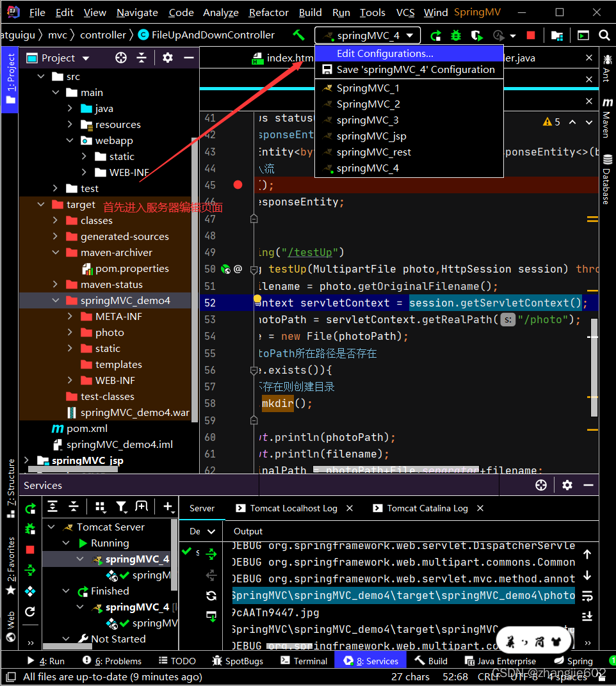Select pom.xml in project tree
This screenshot has width=616, height=686.
point(86,429)
